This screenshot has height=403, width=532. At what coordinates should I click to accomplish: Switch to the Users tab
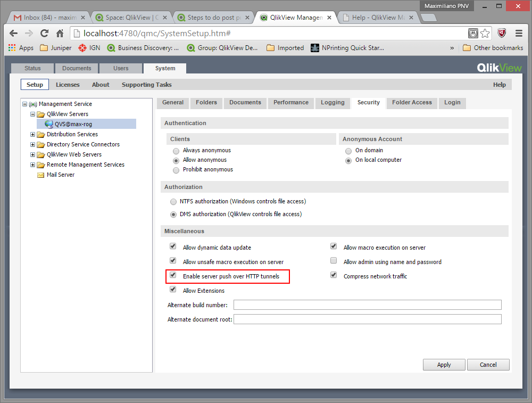(121, 68)
